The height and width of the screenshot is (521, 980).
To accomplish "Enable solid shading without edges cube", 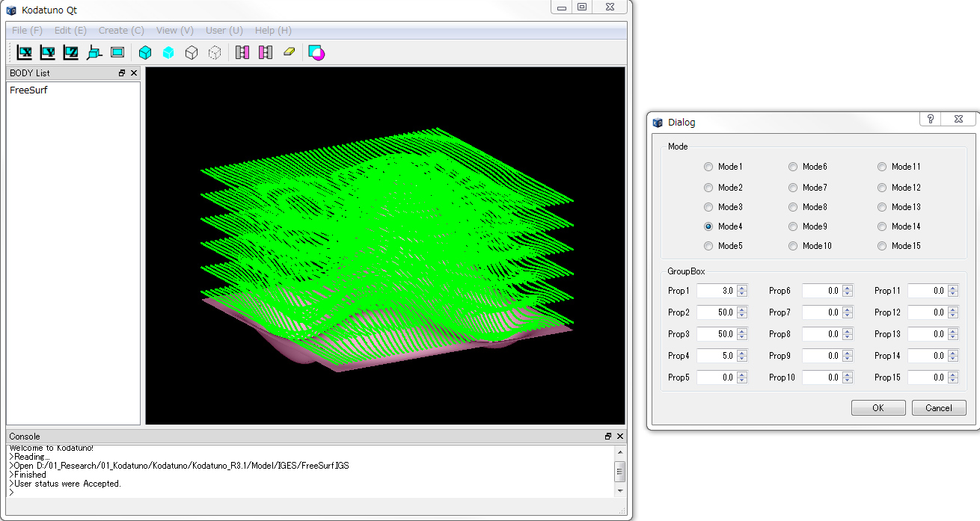I will pyautogui.click(x=168, y=52).
